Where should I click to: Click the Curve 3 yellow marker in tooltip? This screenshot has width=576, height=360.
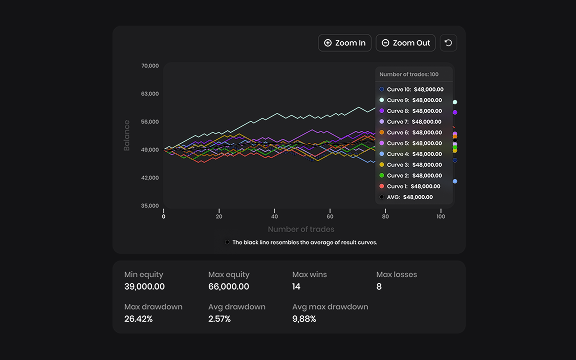[x=382, y=165]
